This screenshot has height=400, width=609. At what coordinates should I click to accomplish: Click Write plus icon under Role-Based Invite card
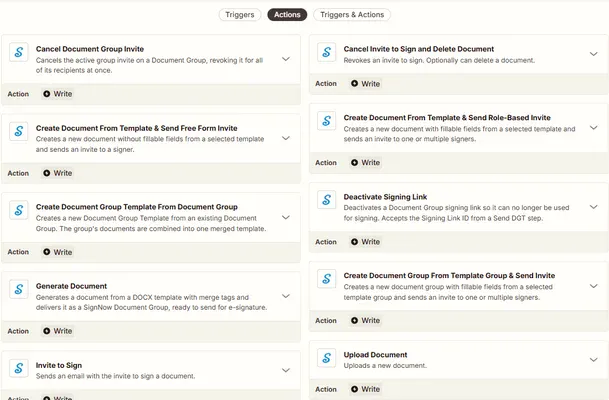click(x=354, y=163)
